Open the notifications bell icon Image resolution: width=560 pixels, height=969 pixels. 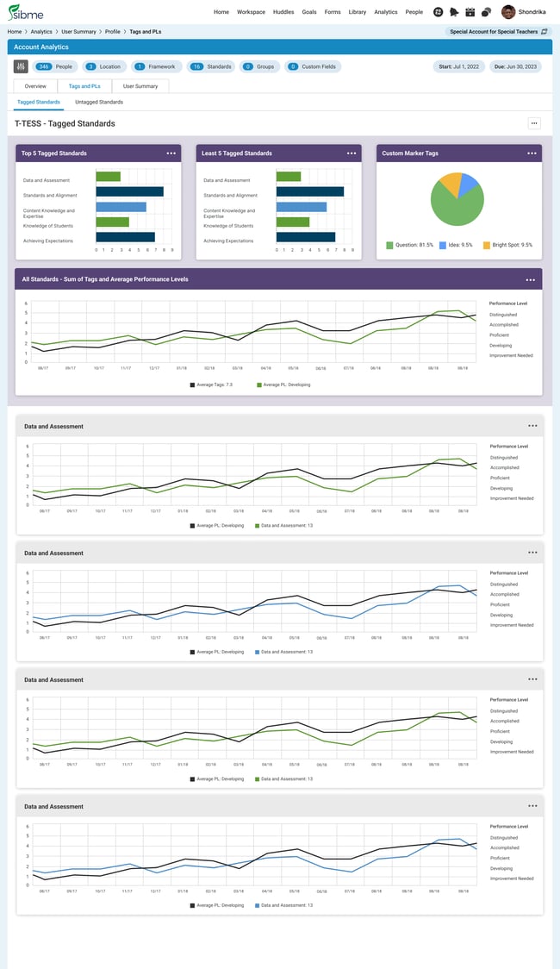tap(454, 12)
